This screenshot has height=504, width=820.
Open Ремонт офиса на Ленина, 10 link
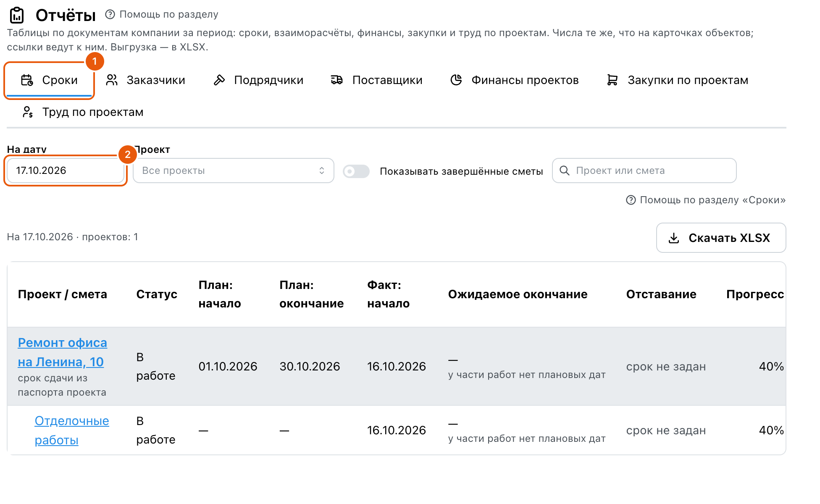(62, 352)
